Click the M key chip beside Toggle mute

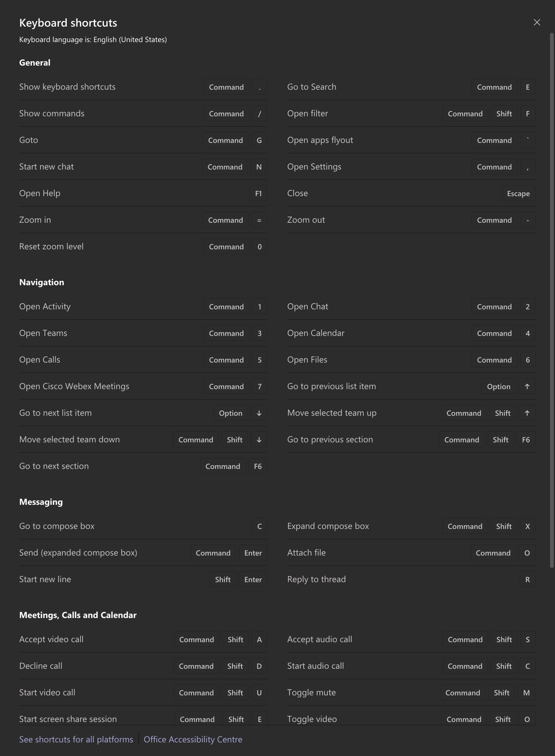527,692
